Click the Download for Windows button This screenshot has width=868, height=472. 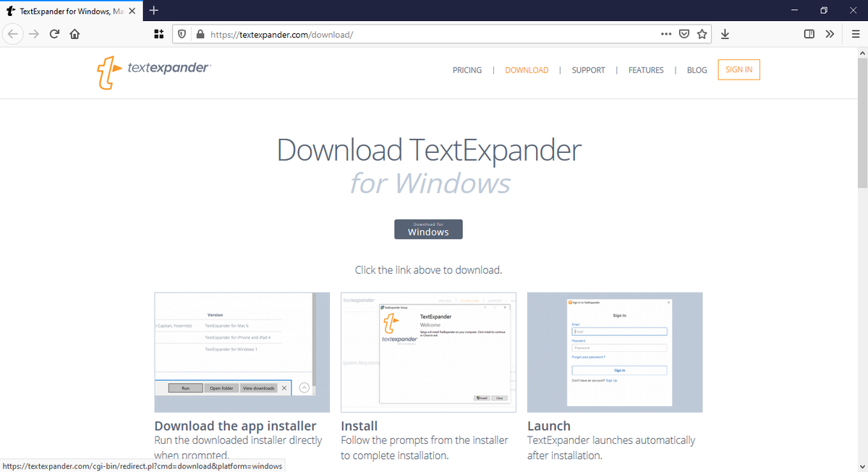428,229
